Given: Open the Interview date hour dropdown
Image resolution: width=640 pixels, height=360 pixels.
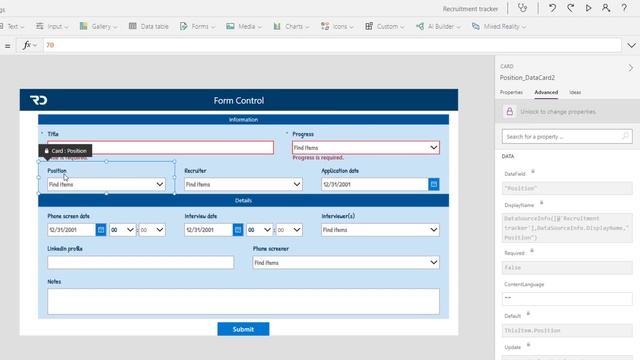Looking at the screenshot, I should [259, 230].
